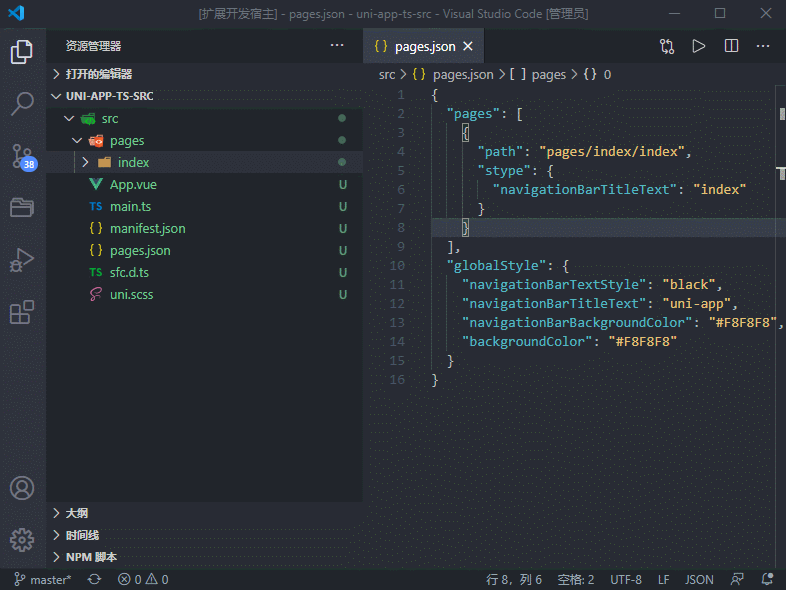Open the Extensions view
Viewport: 786px width, 590px height.
tap(22, 312)
